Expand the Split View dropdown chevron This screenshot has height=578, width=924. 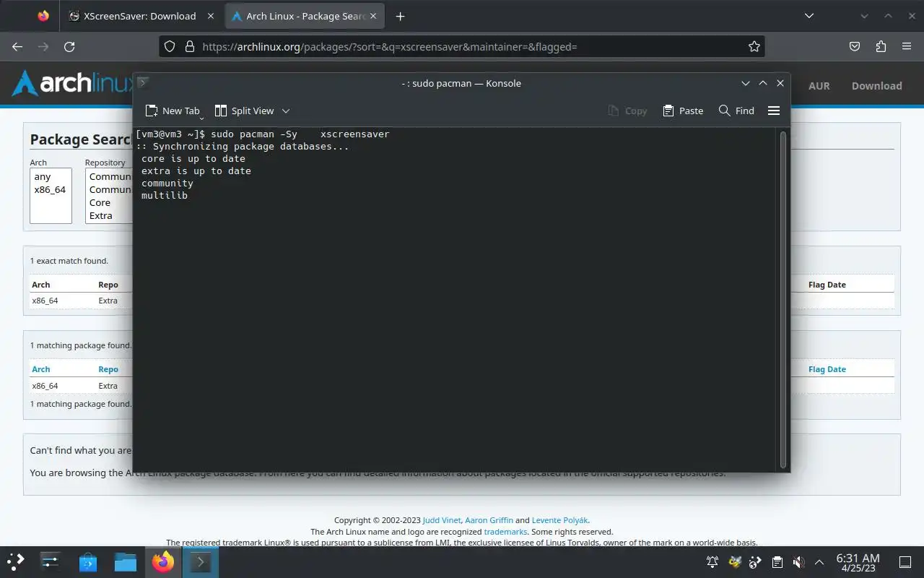tap(286, 111)
